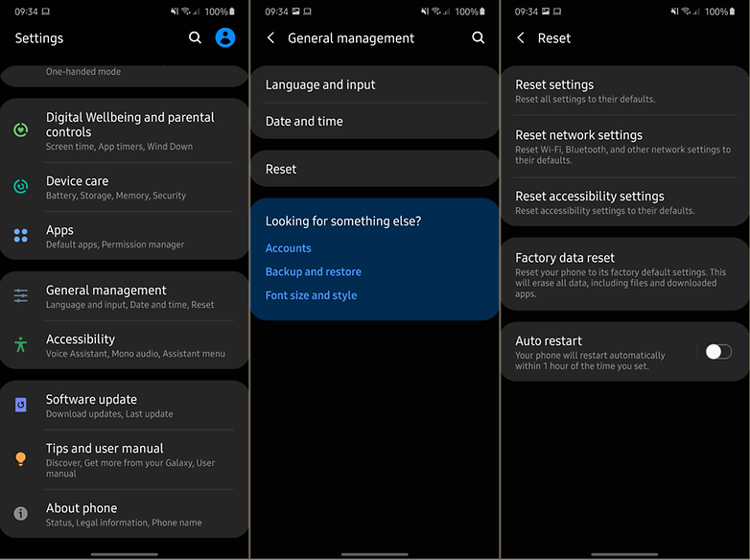Tap the Device care icon
Viewport: 750px width, 560px height.
pyautogui.click(x=21, y=187)
